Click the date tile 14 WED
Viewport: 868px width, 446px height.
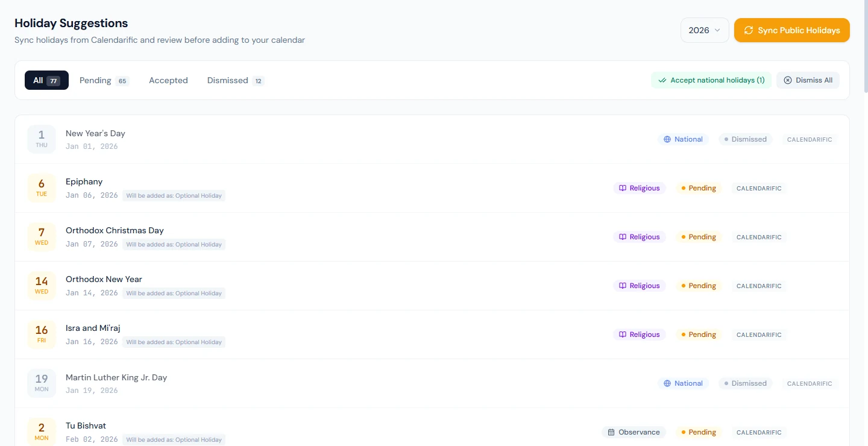[x=42, y=286]
